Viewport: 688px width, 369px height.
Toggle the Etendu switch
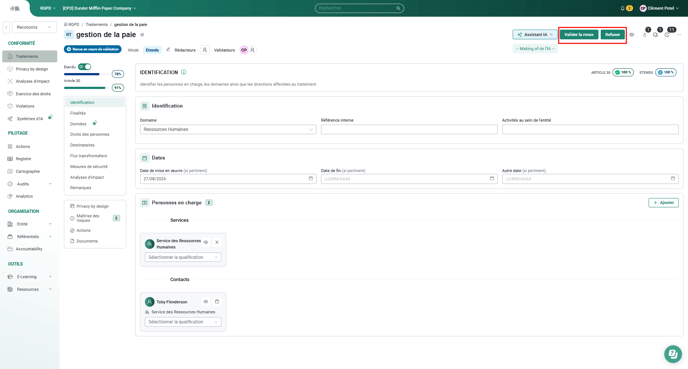[85, 67]
